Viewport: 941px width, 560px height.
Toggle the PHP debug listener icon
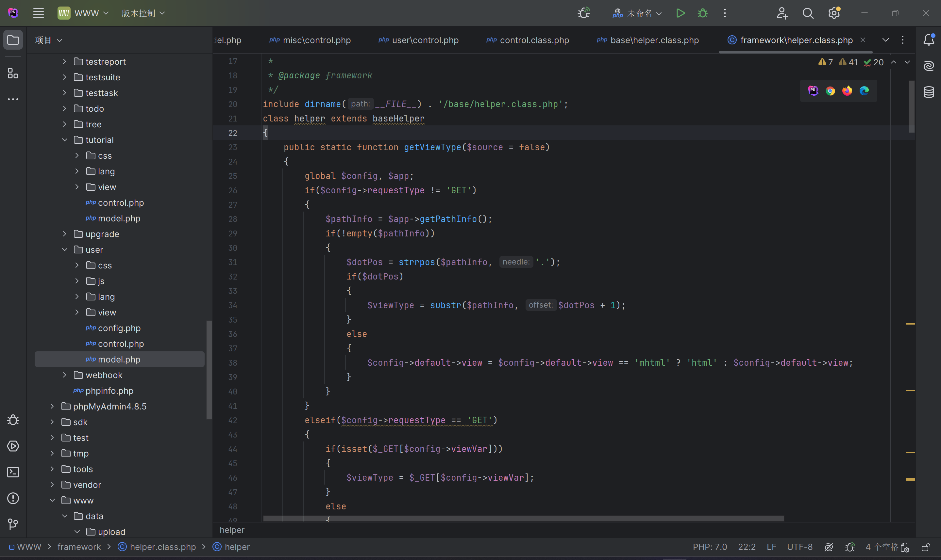point(584,13)
